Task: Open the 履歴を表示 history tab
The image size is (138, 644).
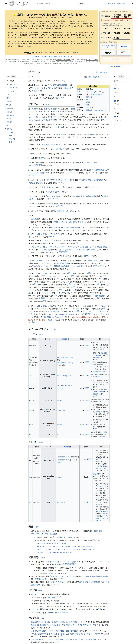Action: pyautogui.click(x=97, y=77)
